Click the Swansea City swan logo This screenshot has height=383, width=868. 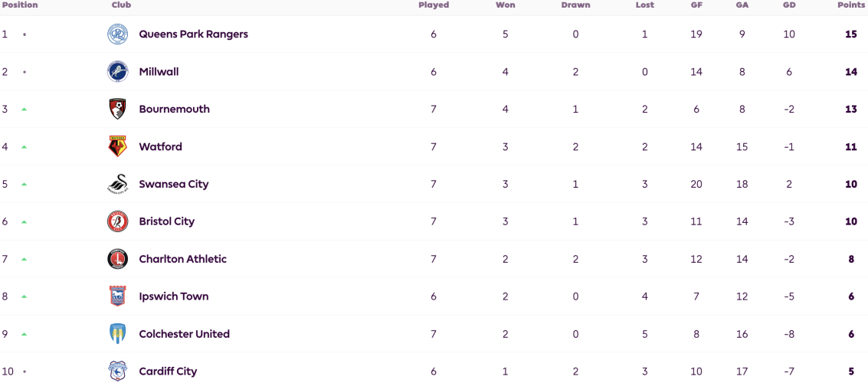[x=117, y=185]
